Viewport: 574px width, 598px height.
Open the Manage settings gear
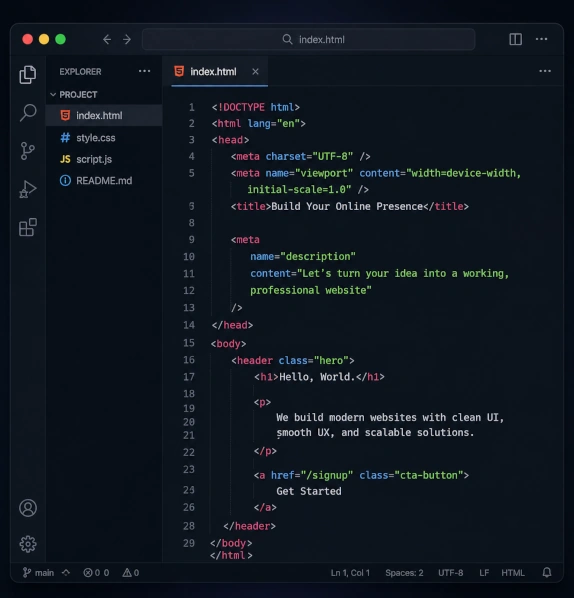(x=28, y=544)
